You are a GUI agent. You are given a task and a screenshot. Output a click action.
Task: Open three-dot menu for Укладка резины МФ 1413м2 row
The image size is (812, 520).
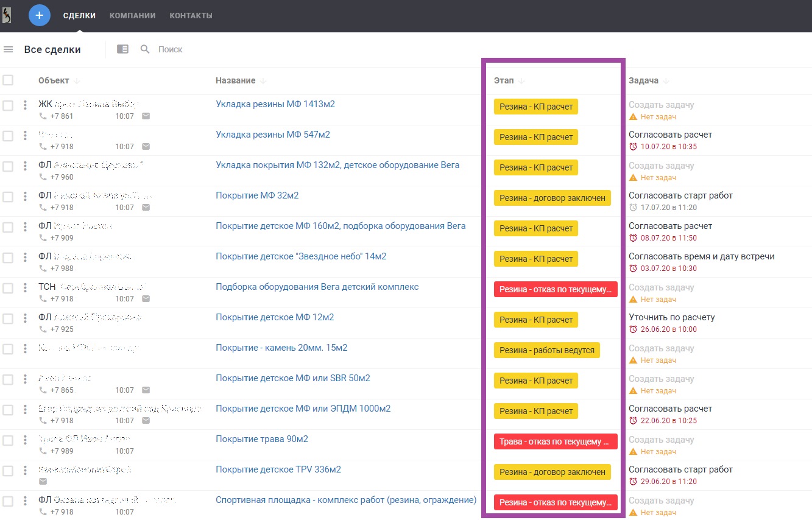point(25,105)
